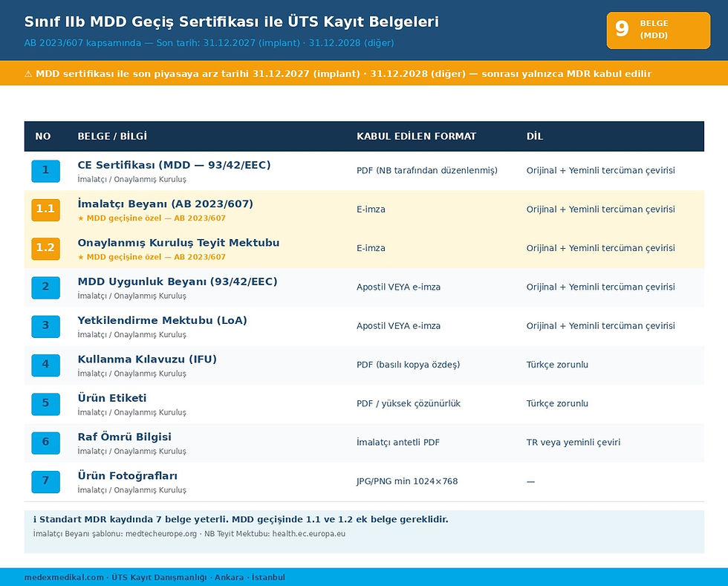Click 'İmalatçı / Onaylanmış Kuruluş' under CE Sertifikası
728x586 pixels.
click(132, 179)
